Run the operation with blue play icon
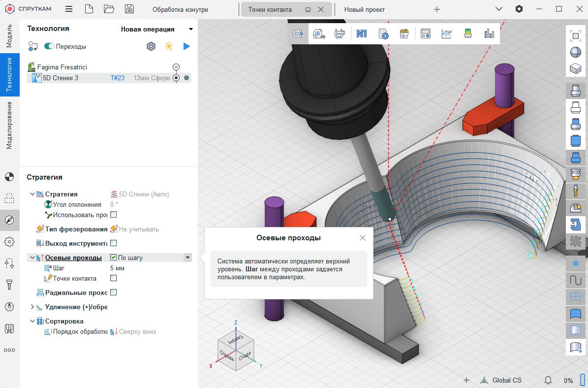588x388 pixels. 186,46
